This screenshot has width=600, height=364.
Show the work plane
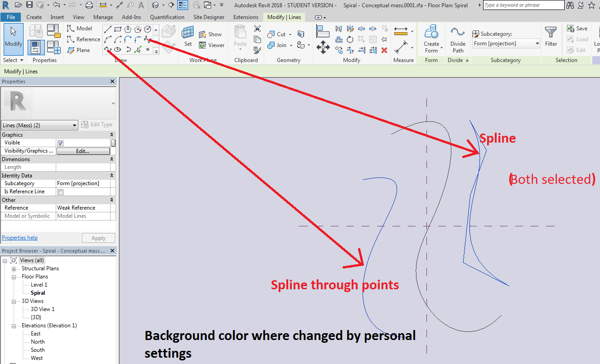[x=210, y=34]
